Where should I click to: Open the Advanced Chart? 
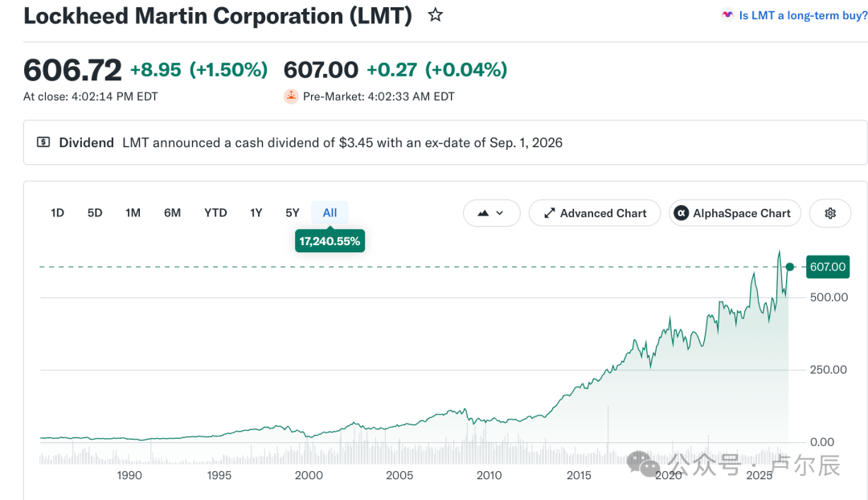click(595, 213)
